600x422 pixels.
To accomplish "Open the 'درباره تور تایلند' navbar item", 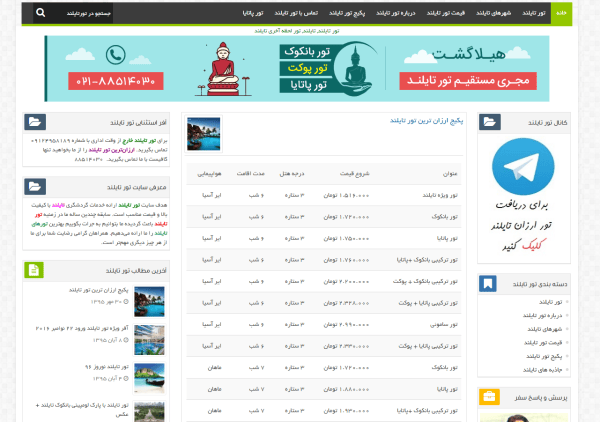I will pos(395,13).
